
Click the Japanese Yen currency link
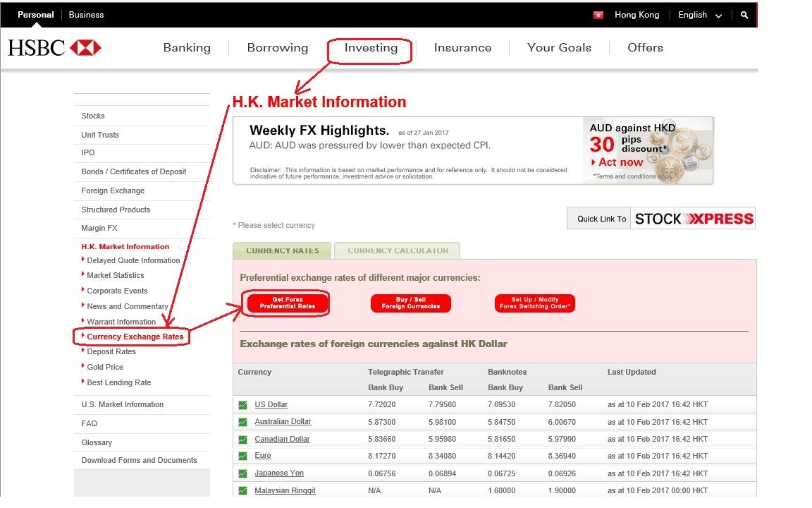tap(279, 473)
